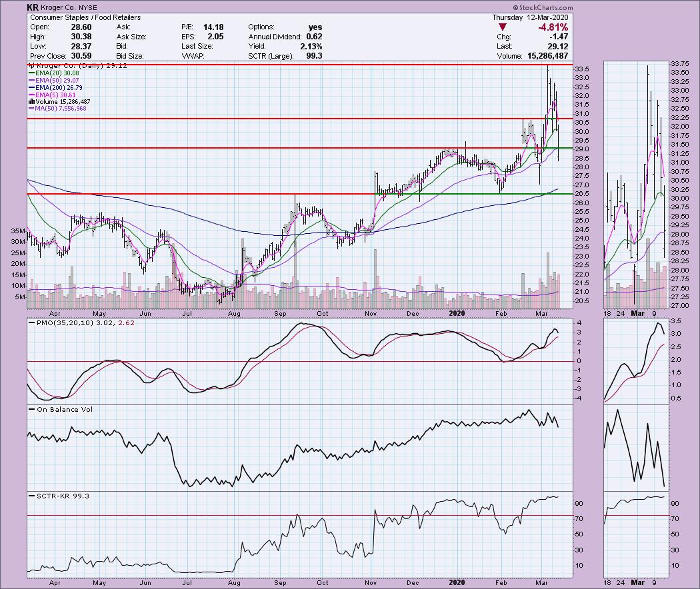Viewport: 700px width, 589px height.
Task: Click the SCTR (Large) value 99.3
Action: pos(314,56)
